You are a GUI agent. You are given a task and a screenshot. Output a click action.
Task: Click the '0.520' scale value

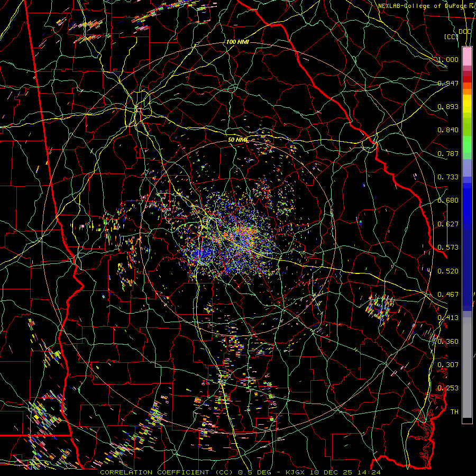coord(448,271)
